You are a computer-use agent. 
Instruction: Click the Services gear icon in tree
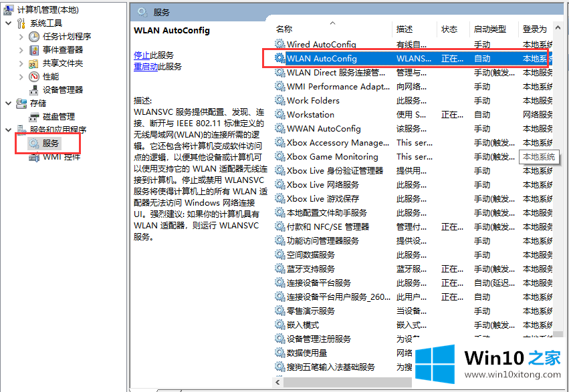pos(33,144)
